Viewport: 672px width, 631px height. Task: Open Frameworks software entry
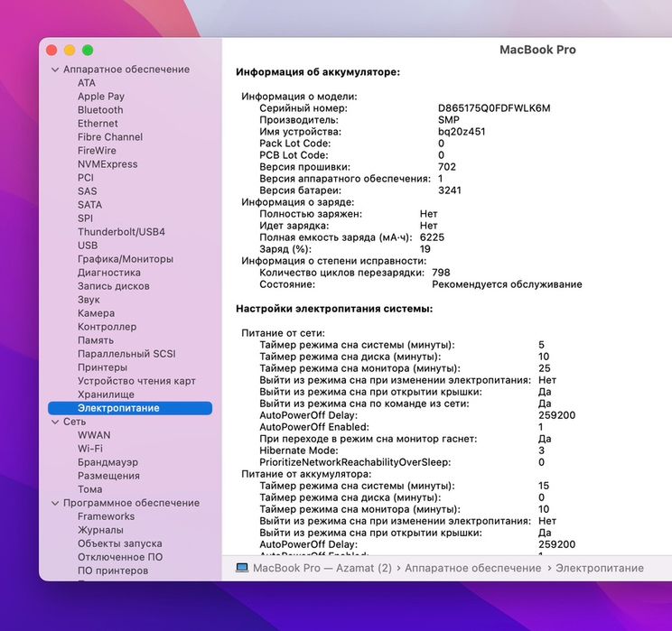click(107, 516)
